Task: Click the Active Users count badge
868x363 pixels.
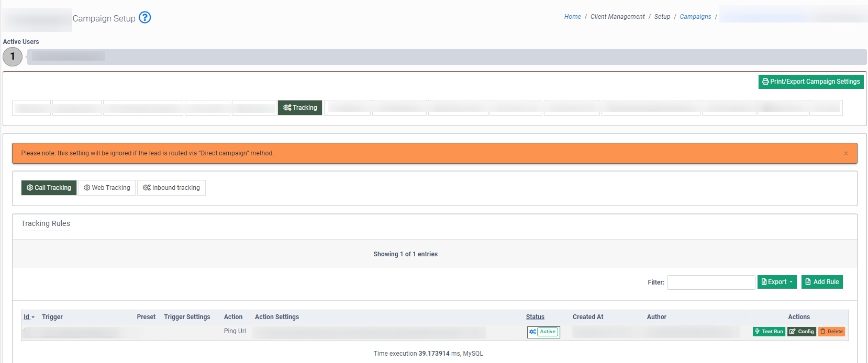Action: 13,56
